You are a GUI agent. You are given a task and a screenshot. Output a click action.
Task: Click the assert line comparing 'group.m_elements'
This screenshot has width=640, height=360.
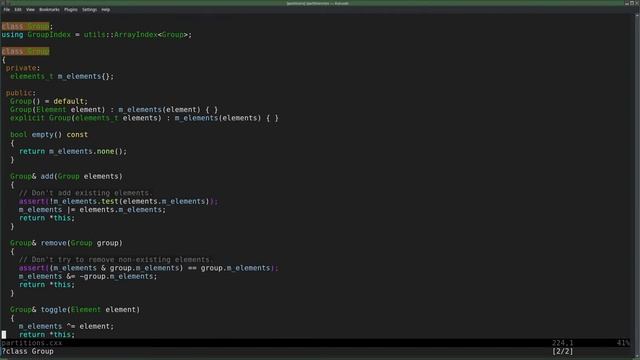point(149,268)
